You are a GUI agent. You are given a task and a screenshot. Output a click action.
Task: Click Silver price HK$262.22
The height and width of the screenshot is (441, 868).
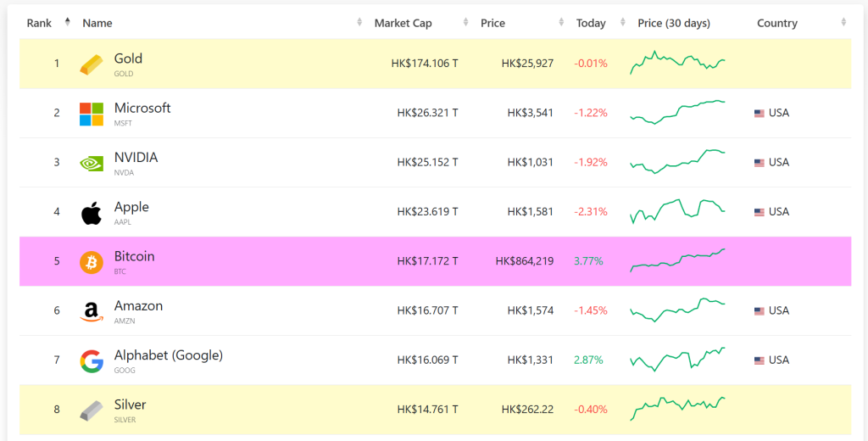pos(527,410)
